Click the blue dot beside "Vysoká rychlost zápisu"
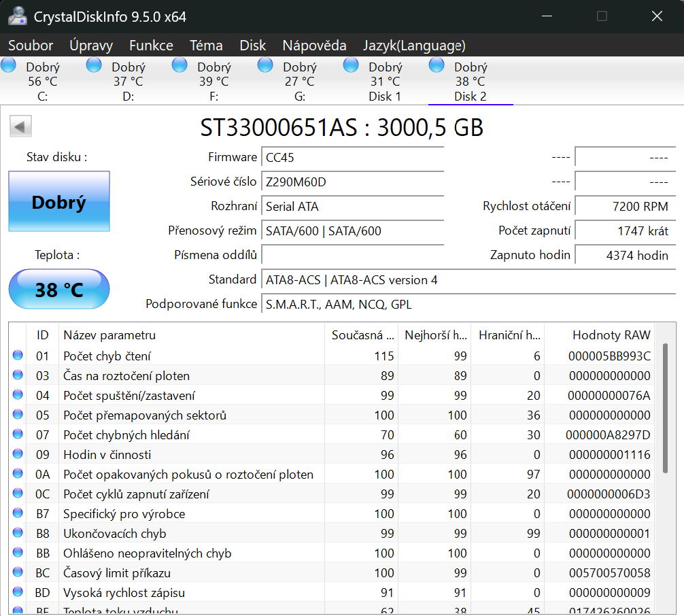Image resolution: width=684 pixels, height=616 pixels. point(17,592)
